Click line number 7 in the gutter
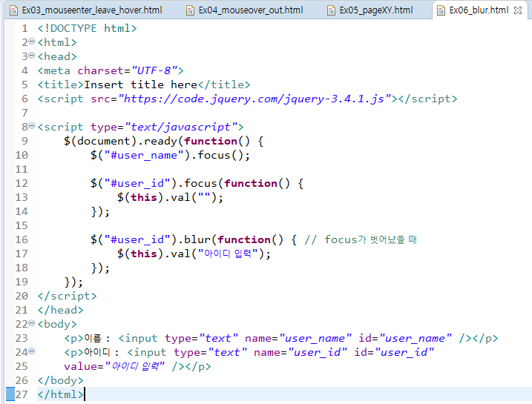The height and width of the screenshot is (404, 532). [x=24, y=113]
